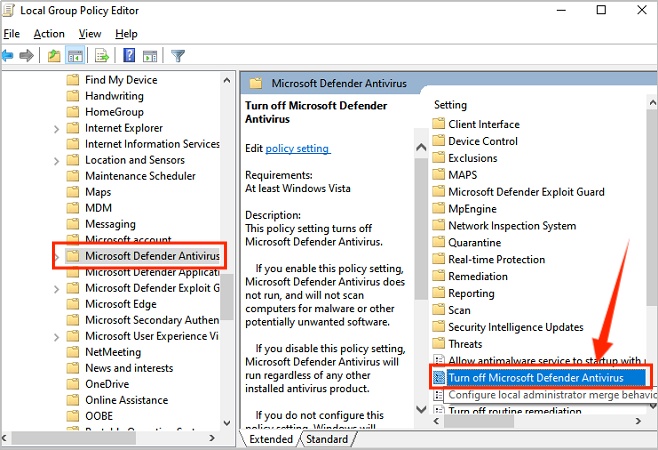Open the Remediation settings folder

478,276
